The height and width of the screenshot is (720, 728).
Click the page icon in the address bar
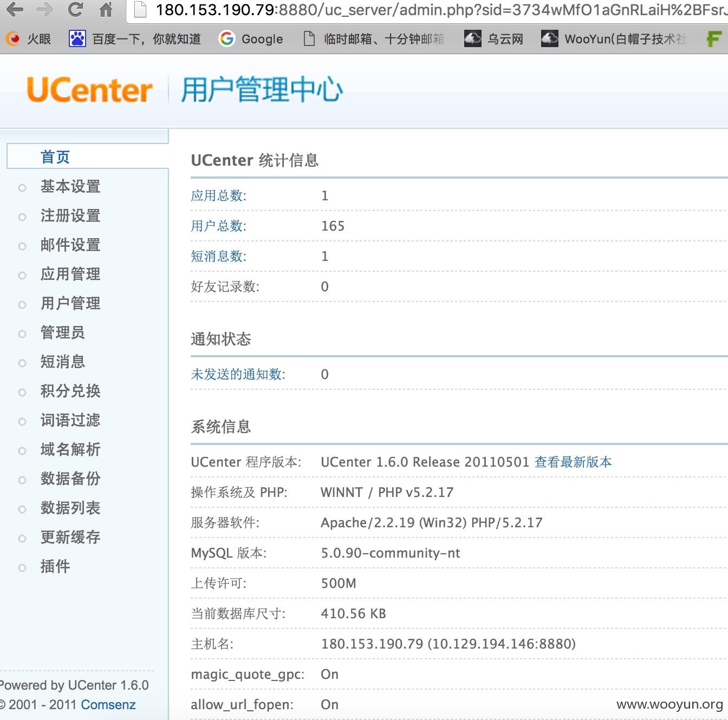(140, 10)
